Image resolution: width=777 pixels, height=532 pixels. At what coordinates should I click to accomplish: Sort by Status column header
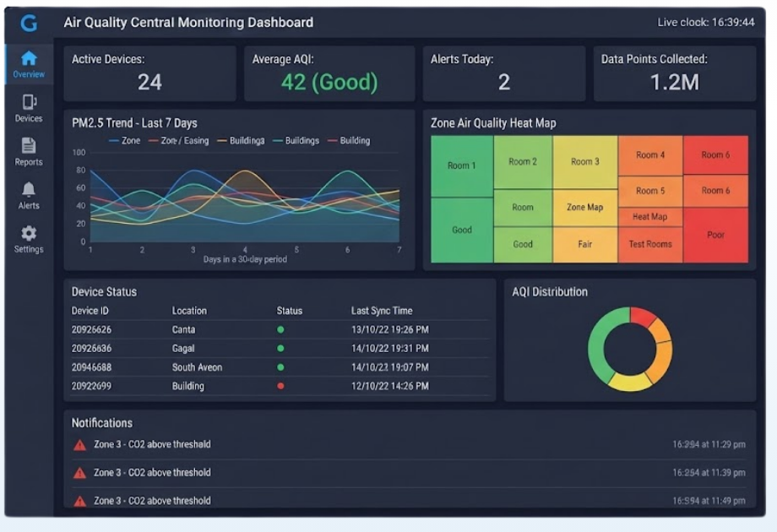pyautogui.click(x=290, y=311)
